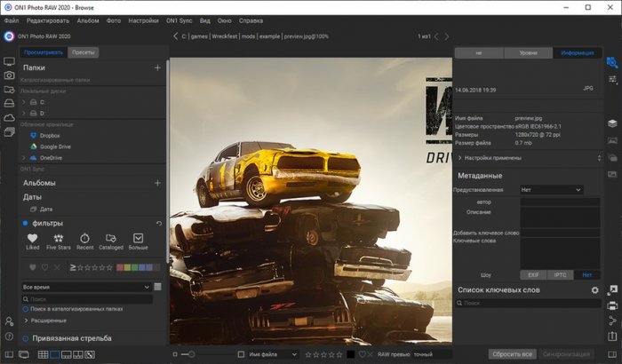Open the metadata preset 'Нет' dropdown

pyautogui.click(x=551, y=190)
